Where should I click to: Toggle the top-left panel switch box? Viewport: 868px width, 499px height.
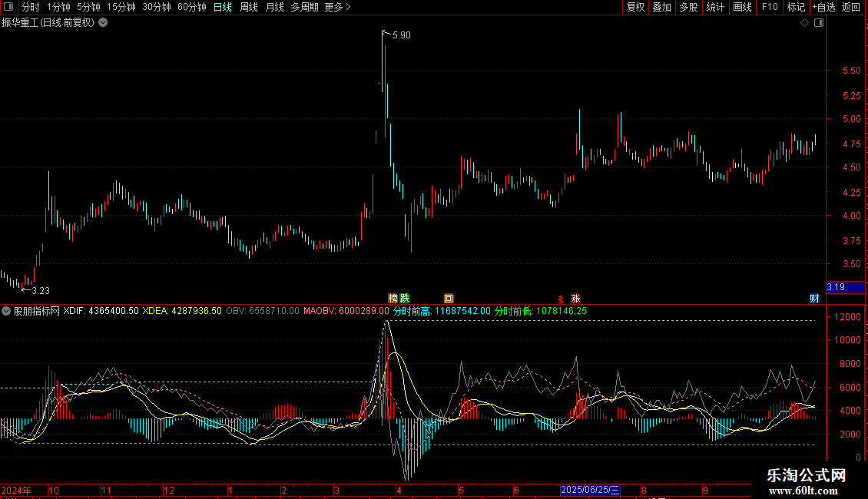click(x=9, y=7)
